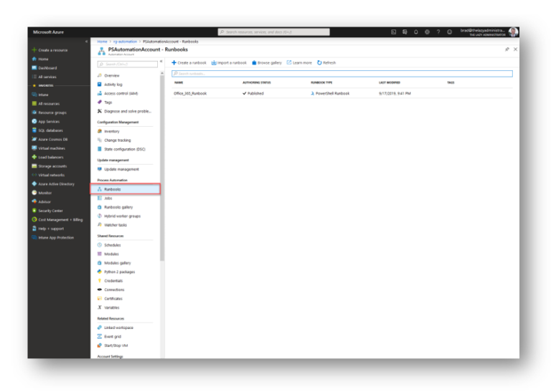Open Cloud Shell icon in top bar

(394, 32)
